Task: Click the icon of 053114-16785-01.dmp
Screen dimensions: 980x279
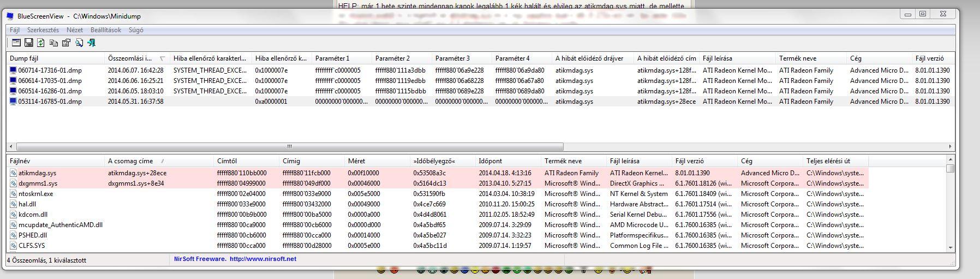Action: point(13,102)
